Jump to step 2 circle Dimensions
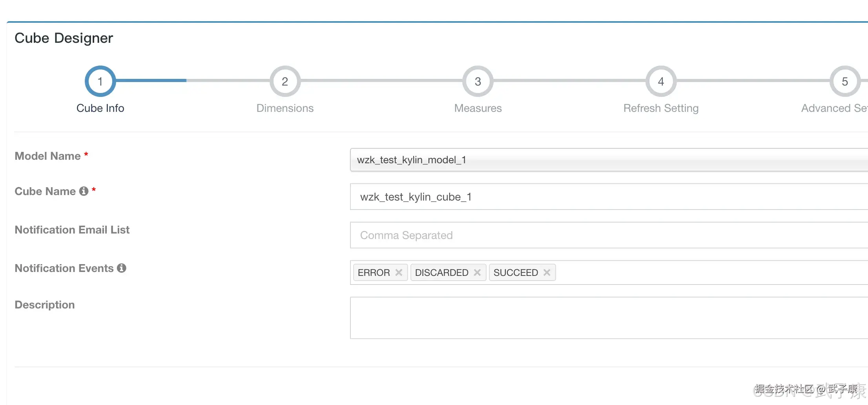This screenshot has width=868, height=405. pos(285,81)
